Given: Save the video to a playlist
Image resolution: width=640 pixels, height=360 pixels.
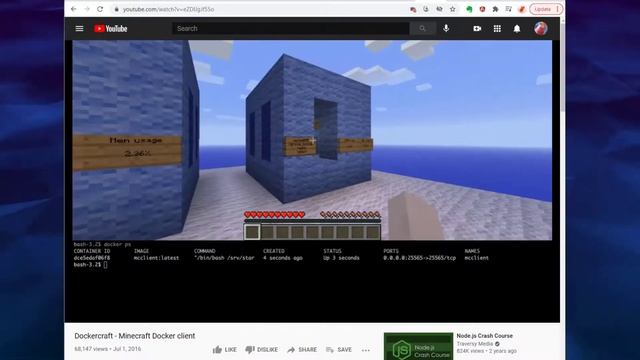Looking at the screenshot, I should pos(339,350).
